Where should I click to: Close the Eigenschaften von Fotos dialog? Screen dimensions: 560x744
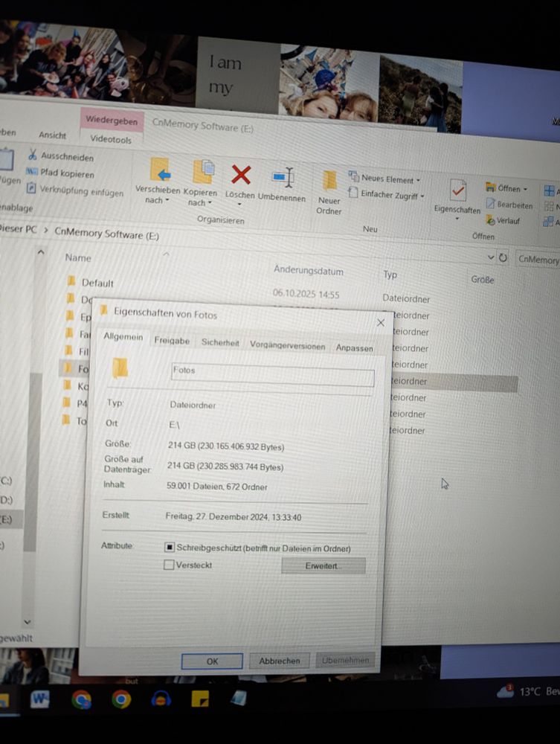[380, 323]
